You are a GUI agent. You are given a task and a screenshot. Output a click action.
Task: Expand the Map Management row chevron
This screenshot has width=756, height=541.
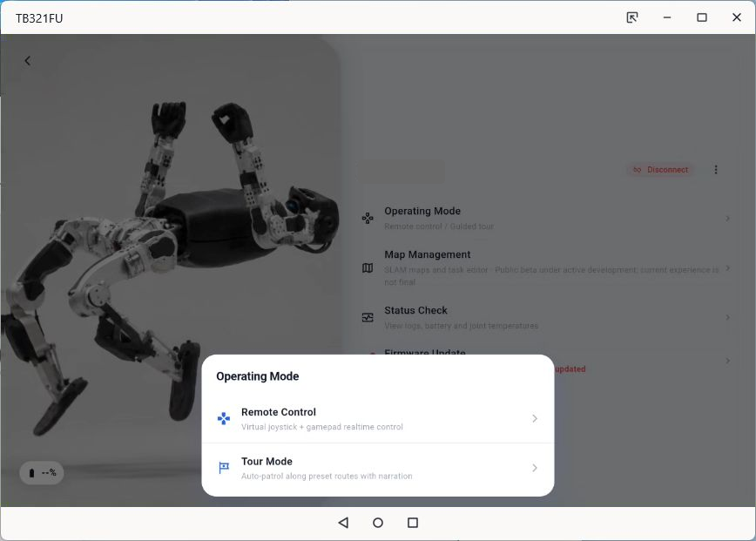click(x=727, y=268)
